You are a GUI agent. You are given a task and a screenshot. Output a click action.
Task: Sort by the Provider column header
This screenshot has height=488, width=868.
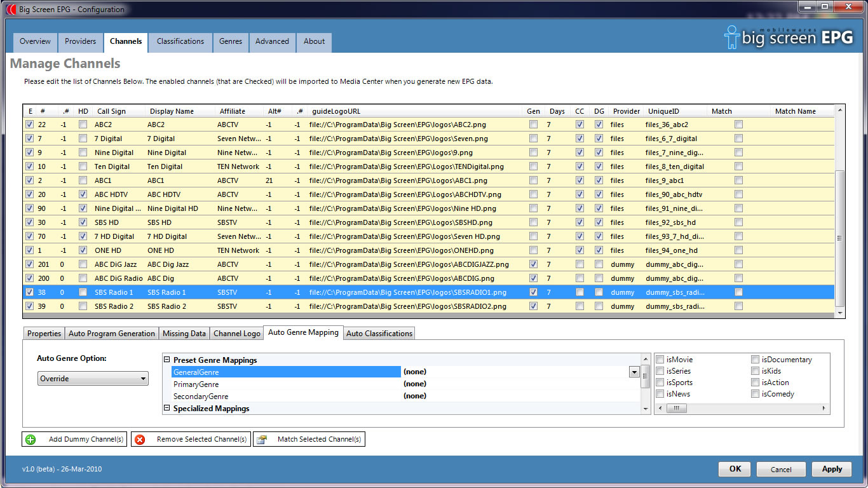(626, 111)
